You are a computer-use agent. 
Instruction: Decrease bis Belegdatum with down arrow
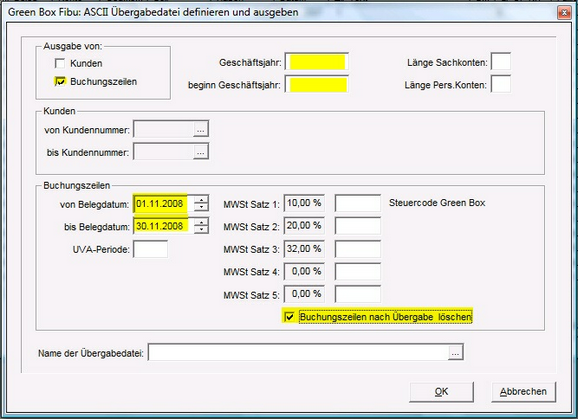tap(201, 230)
